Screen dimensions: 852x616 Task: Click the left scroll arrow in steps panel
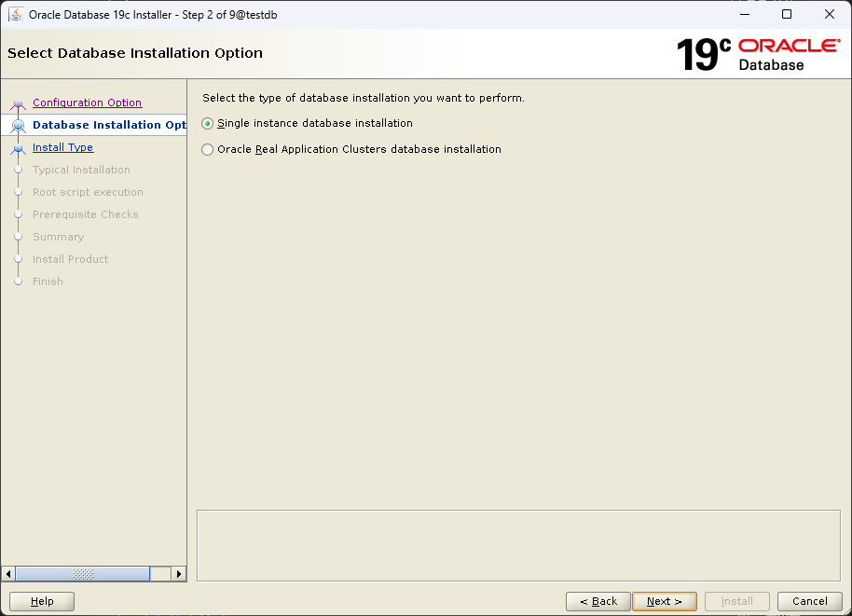point(8,574)
